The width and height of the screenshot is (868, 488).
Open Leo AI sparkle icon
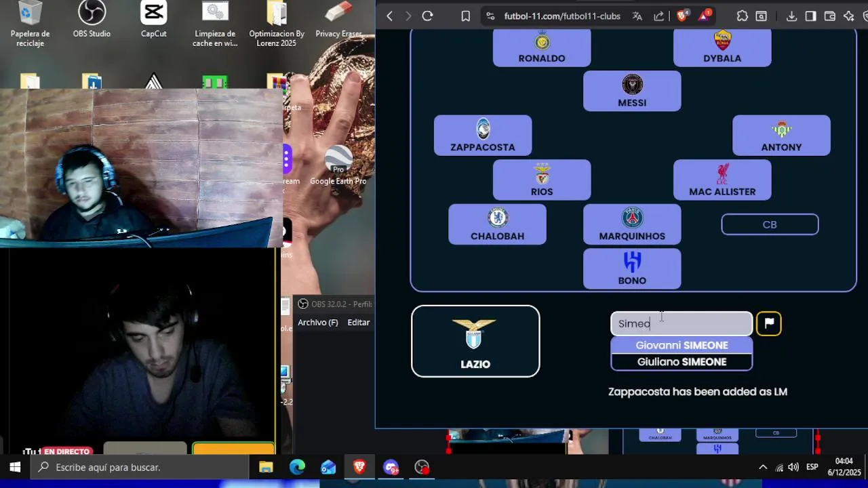(x=849, y=16)
